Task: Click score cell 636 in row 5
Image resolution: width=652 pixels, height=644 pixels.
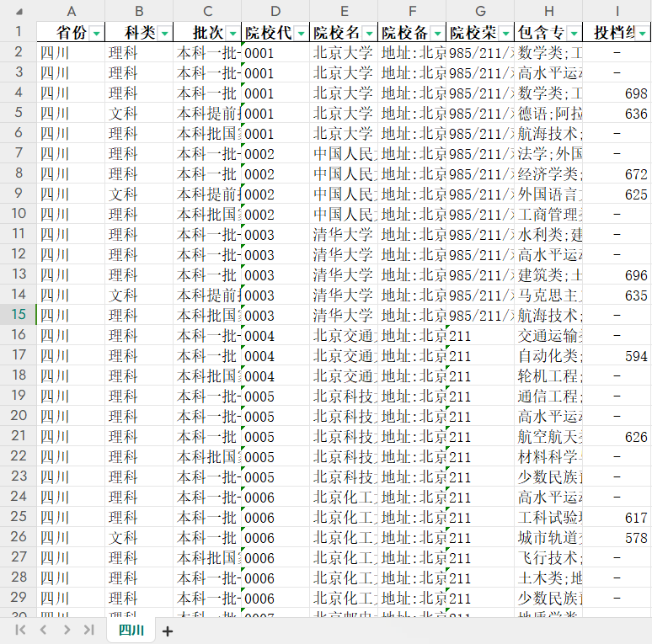Action: (x=617, y=113)
